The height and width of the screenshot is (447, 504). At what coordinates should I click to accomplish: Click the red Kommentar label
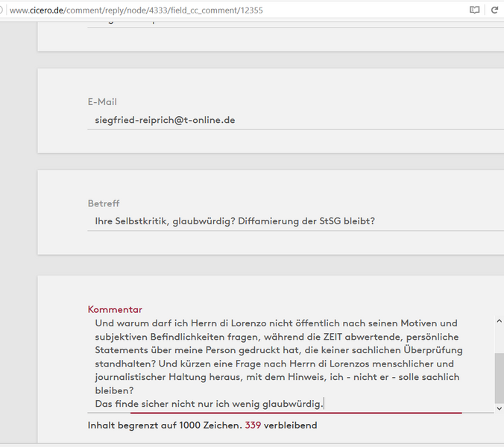click(115, 309)
